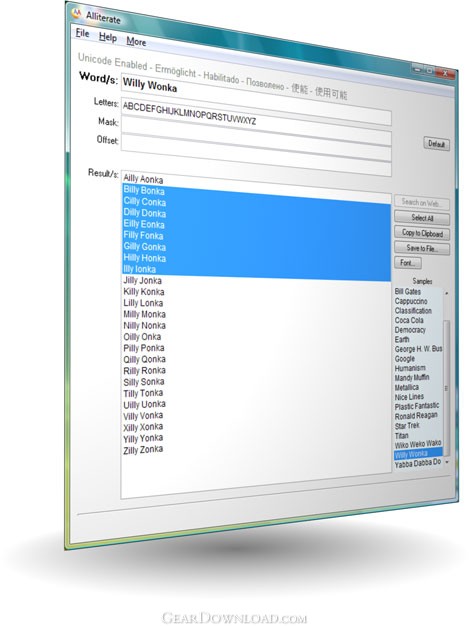The width and height of the screenshot is (469, 626).
Task: Select result 'Zilly Zonka'
Action: click(143, 450)
